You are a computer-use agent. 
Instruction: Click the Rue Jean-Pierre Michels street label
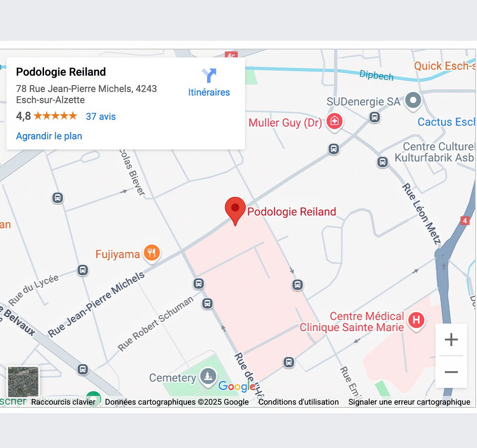pyautogui.click(x=96, y=304)
